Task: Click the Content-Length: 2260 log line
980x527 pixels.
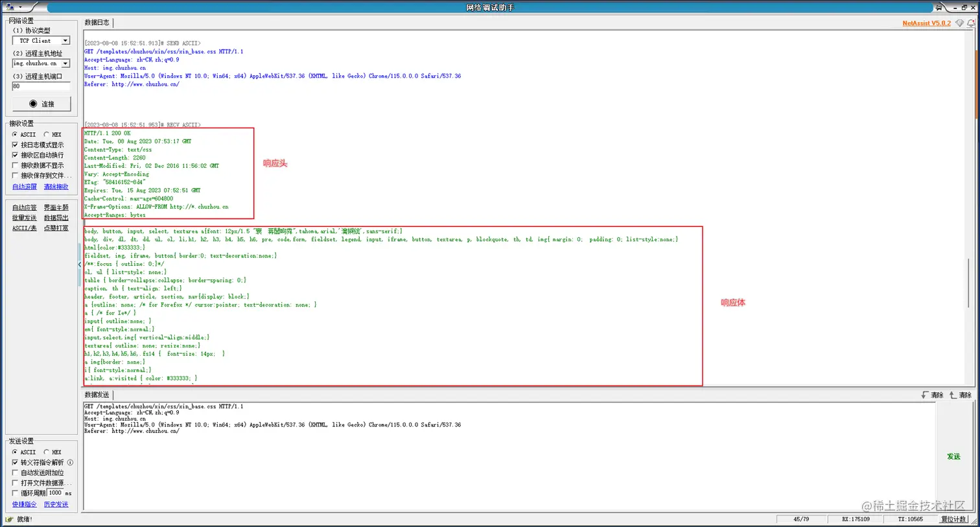Action: pyautogui.click(x=115, y=158)
